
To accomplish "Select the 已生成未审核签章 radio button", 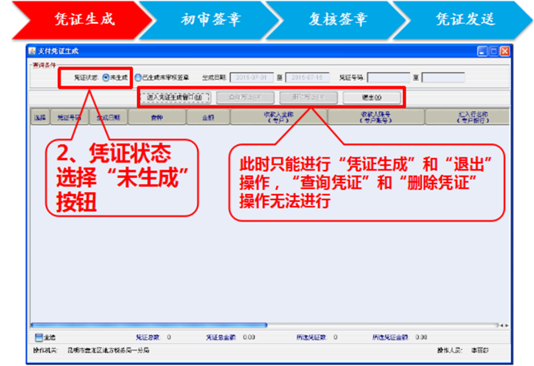I will point(138,78).
